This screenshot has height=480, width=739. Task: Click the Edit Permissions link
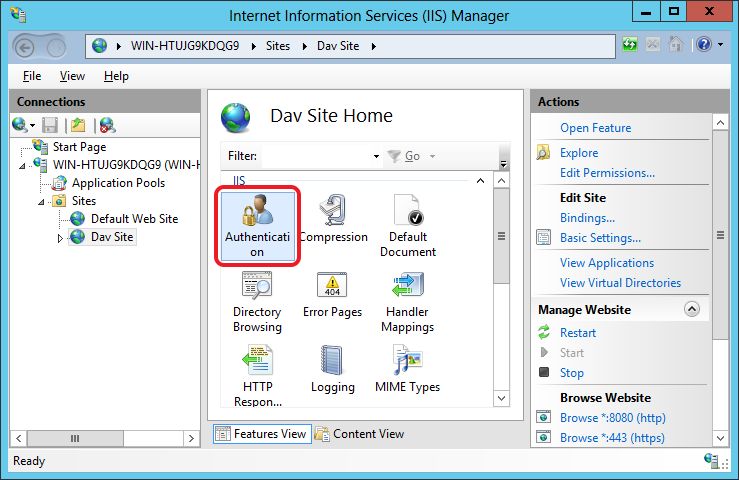coord(607,173)
